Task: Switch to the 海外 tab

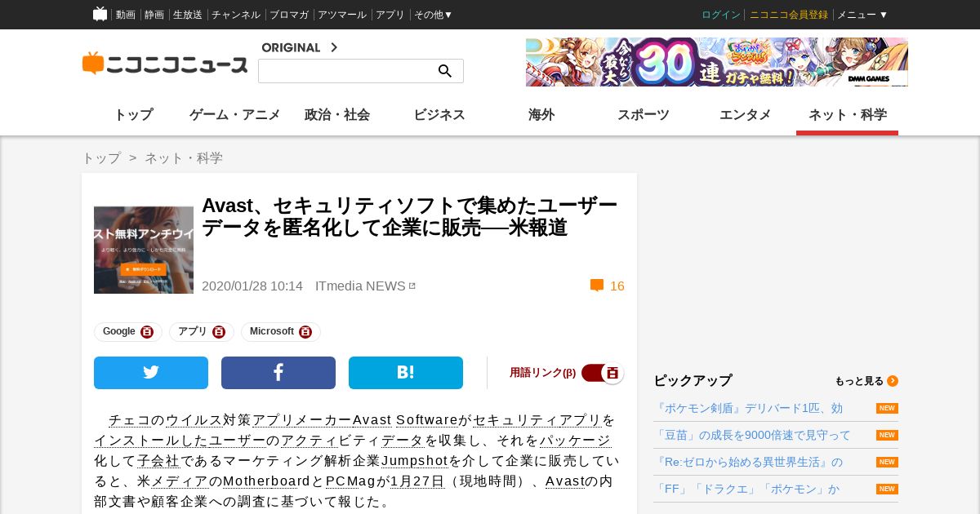Action: [541, 115]
